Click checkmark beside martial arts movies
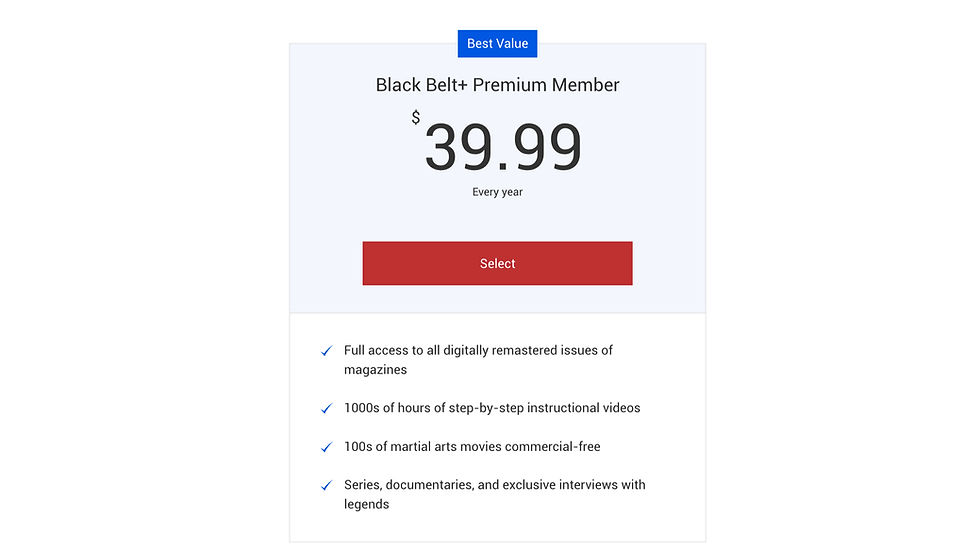The width and height of the screenshot is (980, 551). (x=326, y=447)
